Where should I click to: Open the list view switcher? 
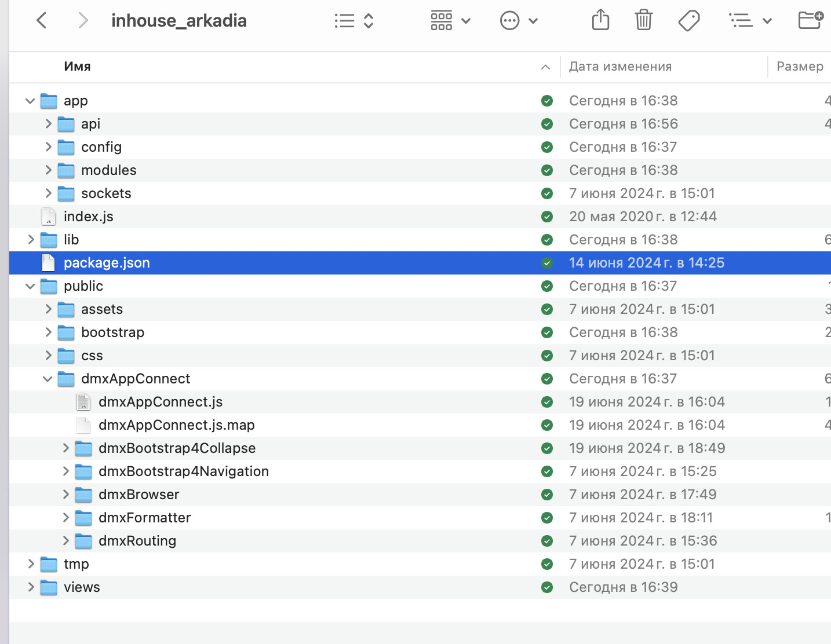pos(354,21)
